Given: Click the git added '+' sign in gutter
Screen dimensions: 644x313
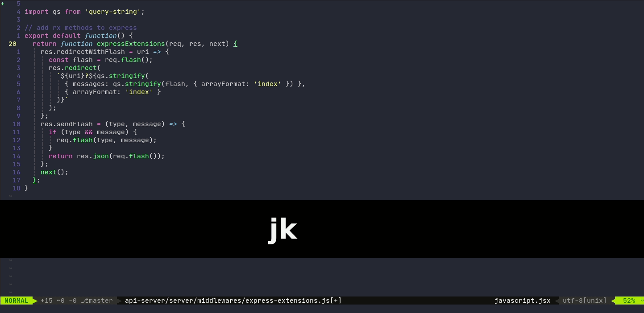Looking at the screenshot, I should [x=3, y=4].
